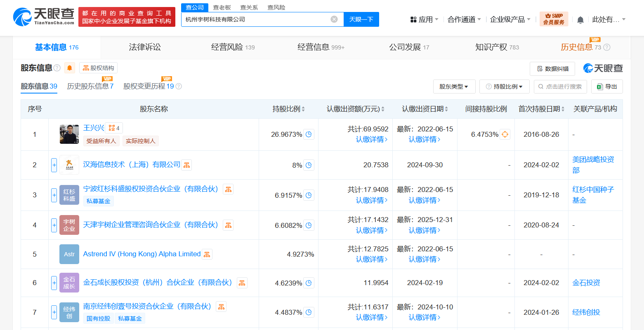Expand the 宁波红杉科盛 shareholder row
The height and width of the screenshot is (330, 644).
(x=54, y=195)
